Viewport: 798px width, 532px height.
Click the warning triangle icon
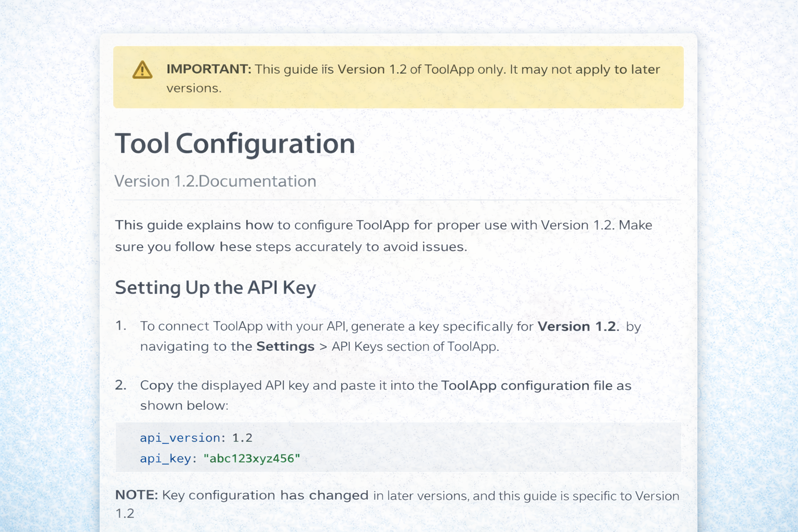point(142,71)
